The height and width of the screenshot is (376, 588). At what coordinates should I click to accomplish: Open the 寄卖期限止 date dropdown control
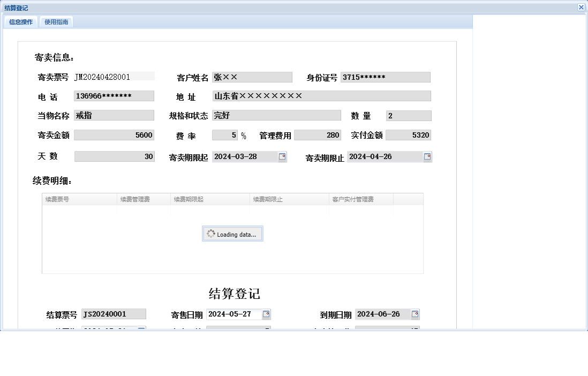click(x=427, y=157)
